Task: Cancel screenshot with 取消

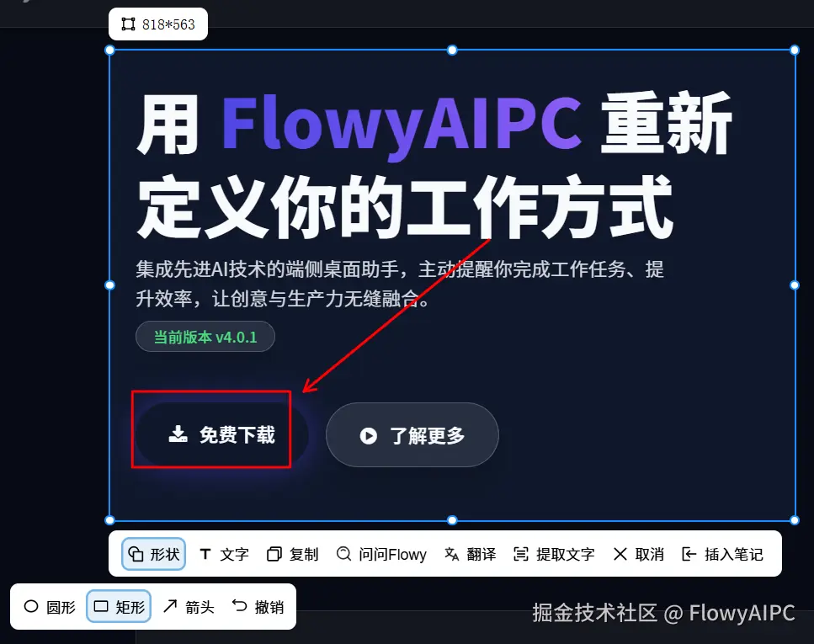Action: [639, 554]
